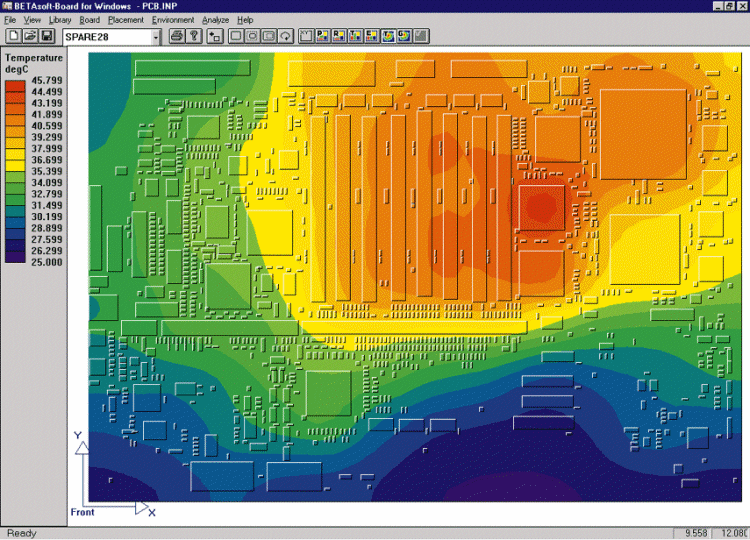The image size is (750, 540).
Task: Select the rotate arrow toolbar icon
Action: 287,37
